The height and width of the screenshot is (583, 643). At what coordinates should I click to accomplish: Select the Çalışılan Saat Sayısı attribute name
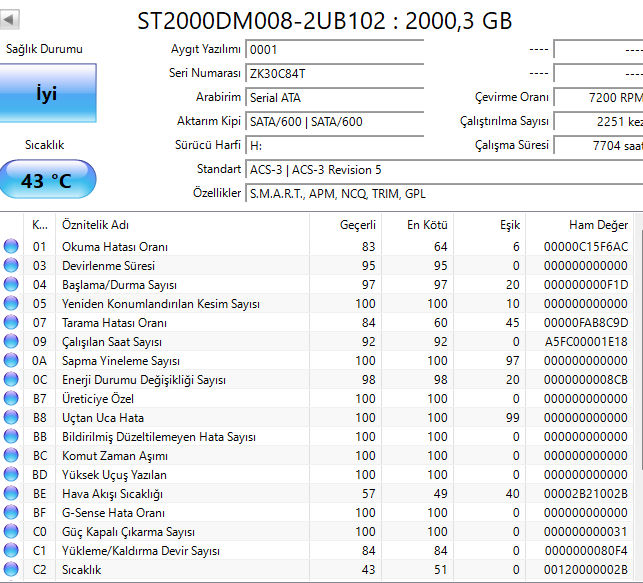[112, 342]
